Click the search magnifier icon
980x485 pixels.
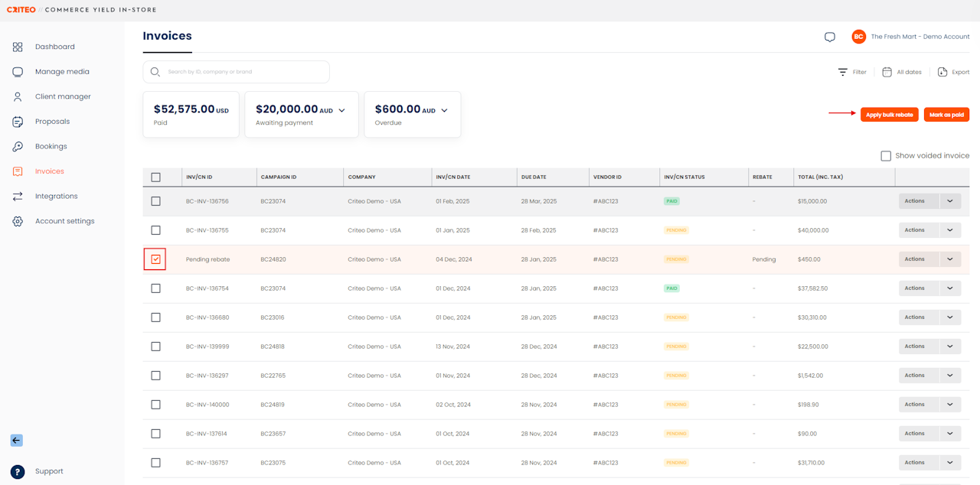pos(155,72)
